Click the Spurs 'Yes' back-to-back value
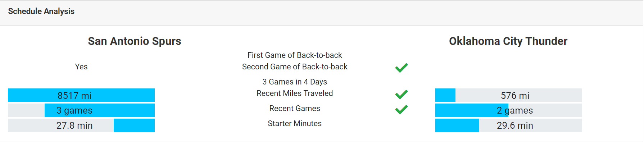Image resolution: width=644 pixels, height=142 pixels. 81,67
